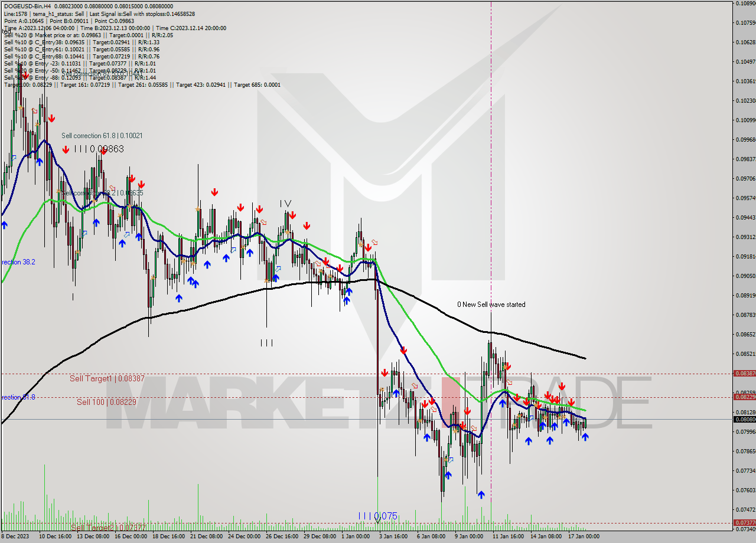Click the 'I V' wave label on chart
Image resolution: width=756 pixels, height=543 pixels.
point(286,204)
